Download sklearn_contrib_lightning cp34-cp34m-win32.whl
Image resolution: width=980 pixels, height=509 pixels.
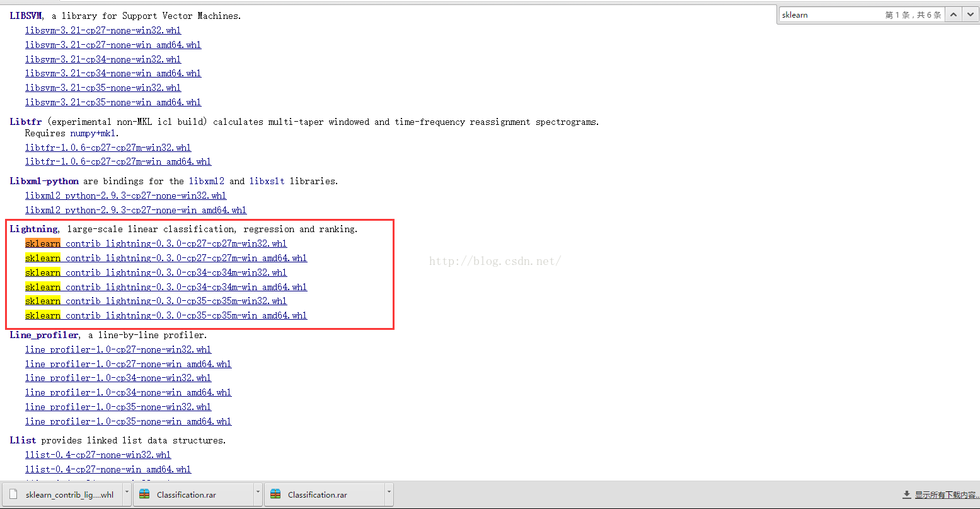tap(156, 272)
